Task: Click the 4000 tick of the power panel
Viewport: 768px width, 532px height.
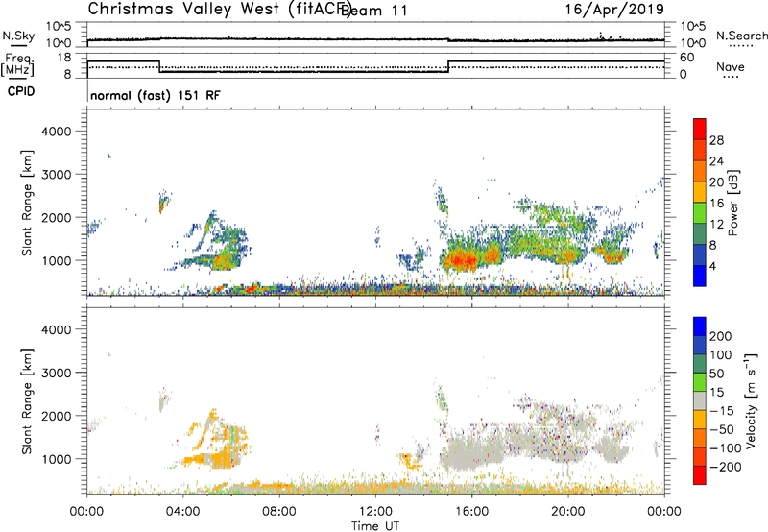Action: (57, 132)
